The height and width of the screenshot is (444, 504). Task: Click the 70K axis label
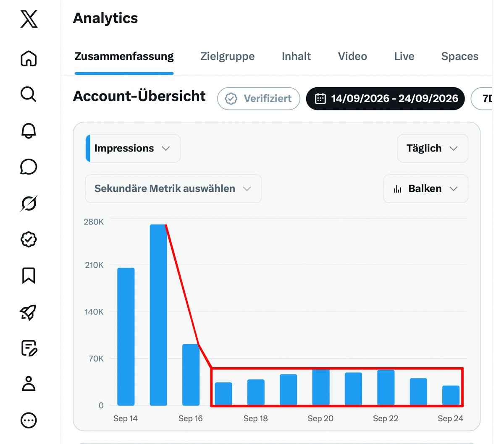(96, 359)
